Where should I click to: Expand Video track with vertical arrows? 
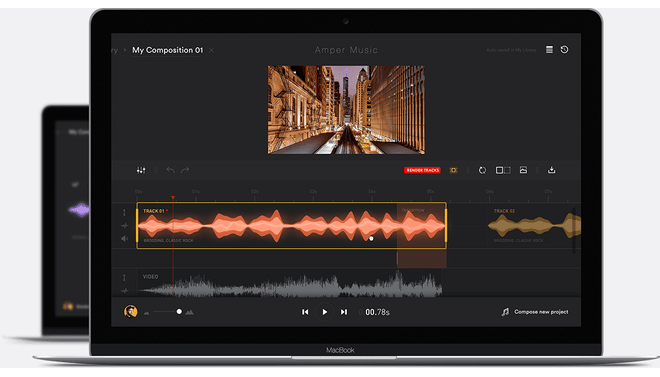point(124,278)
